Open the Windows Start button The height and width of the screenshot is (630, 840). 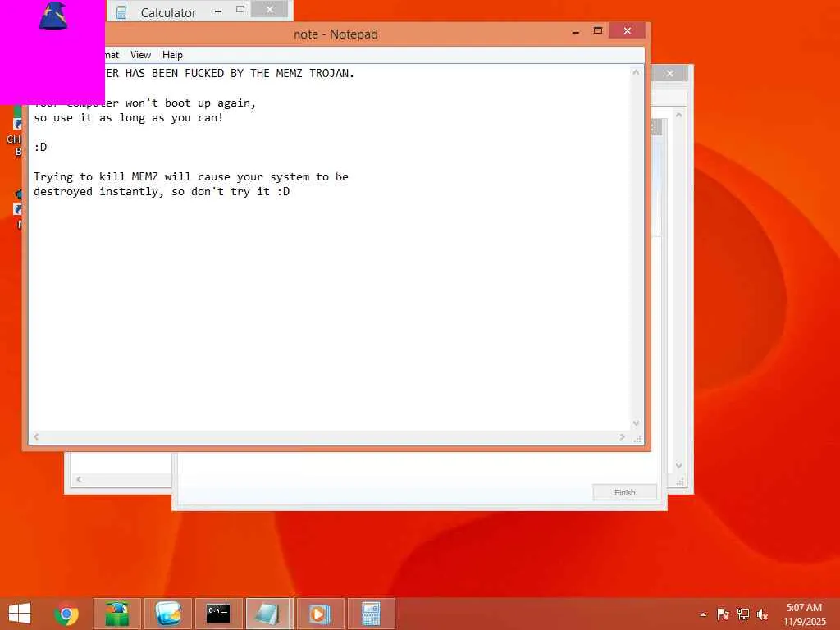[20, 614]
